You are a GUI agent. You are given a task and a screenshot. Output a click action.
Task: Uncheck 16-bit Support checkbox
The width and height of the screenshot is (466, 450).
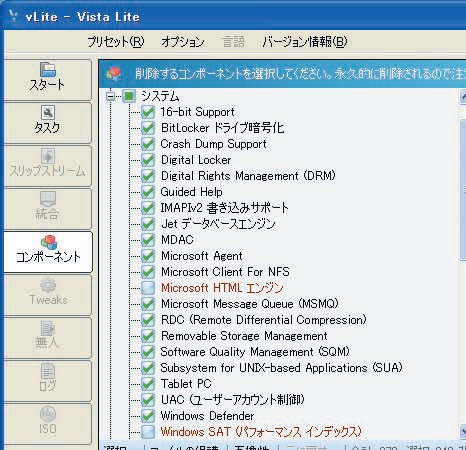click(148, 112)
